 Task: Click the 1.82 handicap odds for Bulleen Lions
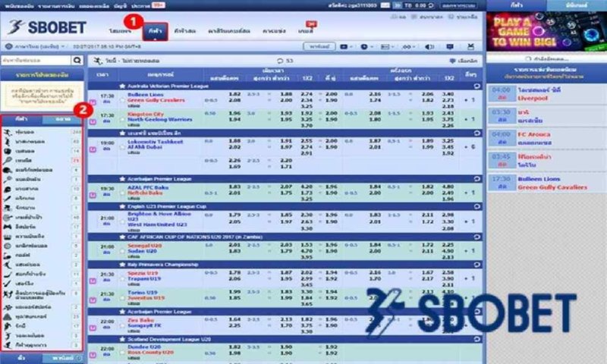pyautogui.click(x=234, y=94)
